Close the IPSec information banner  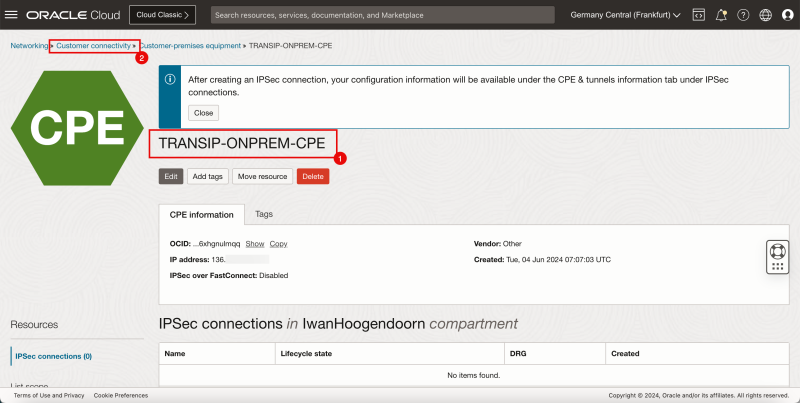[204, 113]
